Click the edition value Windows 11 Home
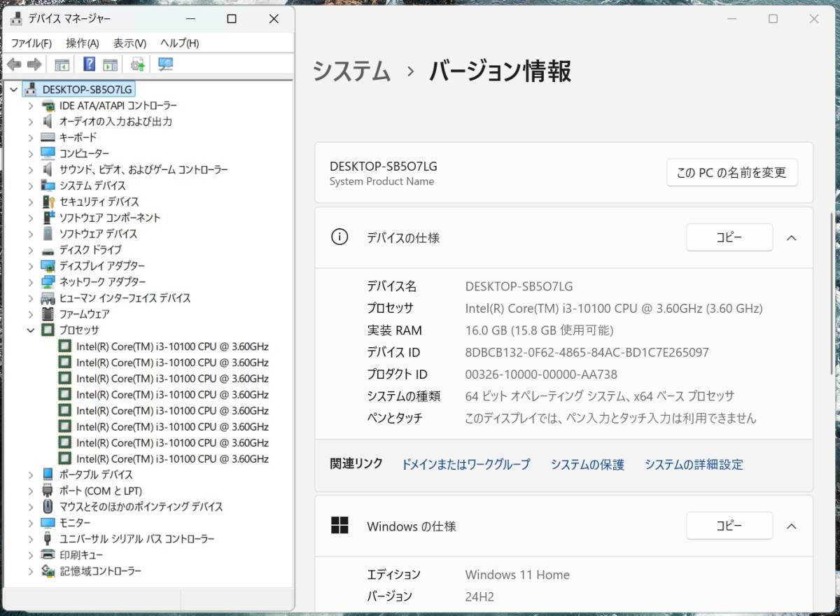 [x=517, y=575]
